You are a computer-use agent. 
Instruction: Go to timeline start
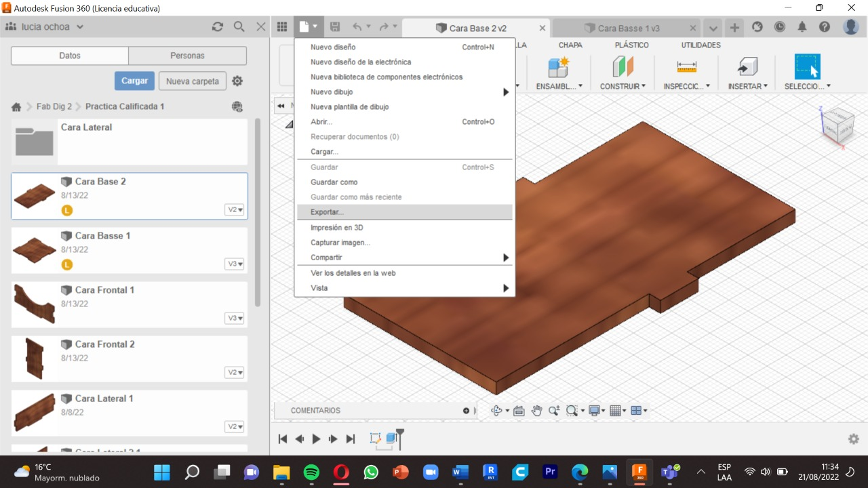tap(283, 439)
